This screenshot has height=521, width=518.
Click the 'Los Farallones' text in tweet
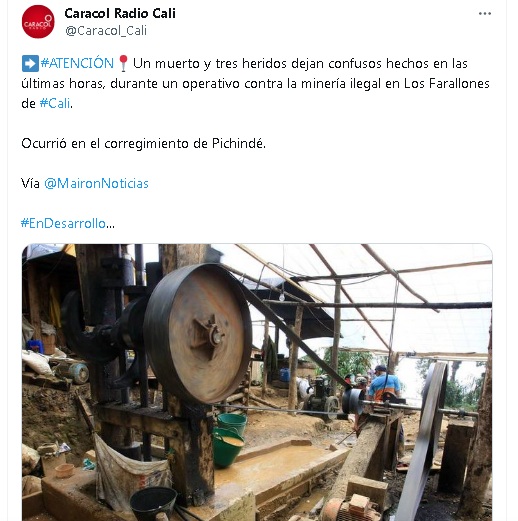[447, 83]
